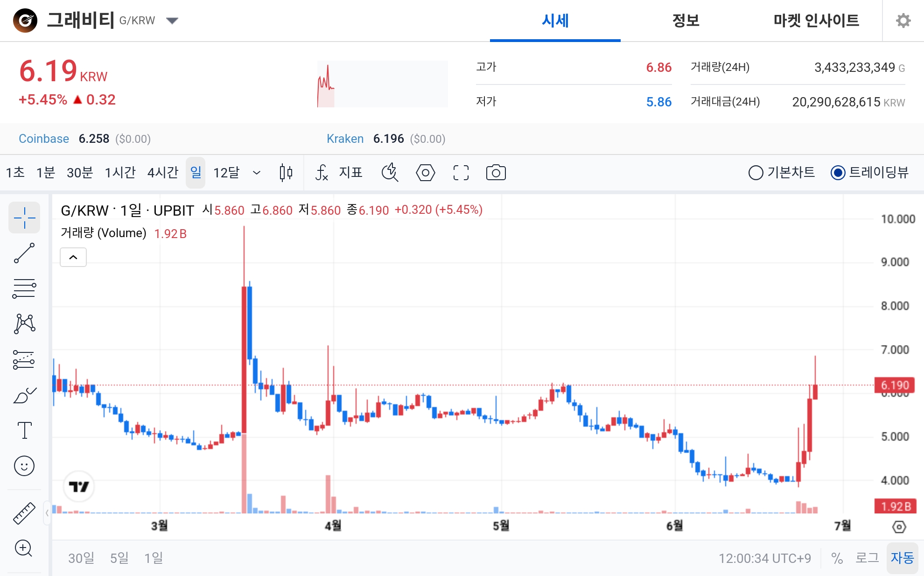Select the trend line drawing tool

click(24, 253)
